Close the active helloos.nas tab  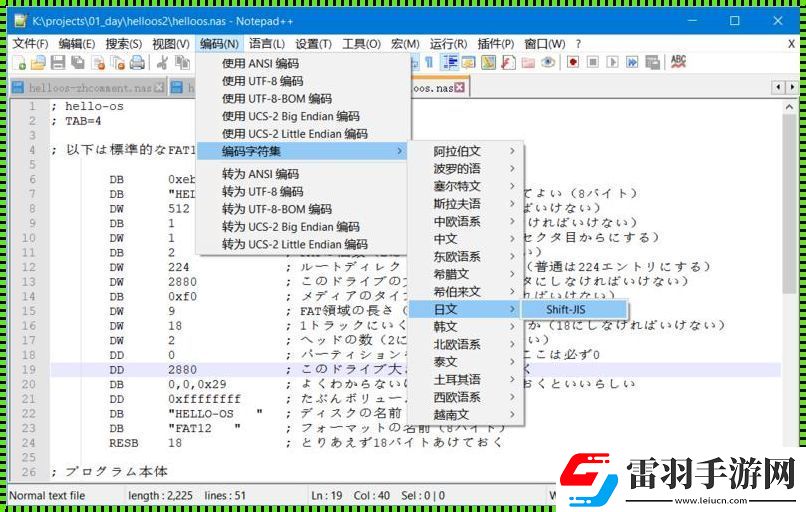point(460,87)
